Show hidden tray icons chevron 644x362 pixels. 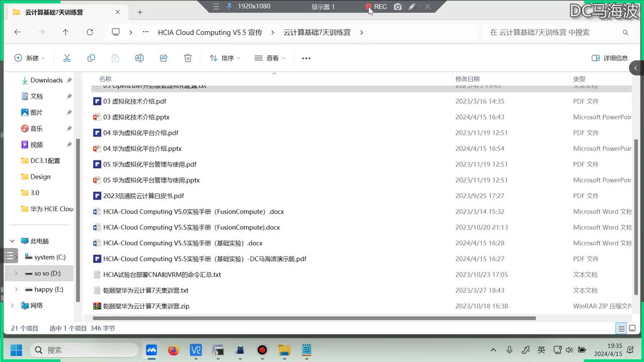494,350
